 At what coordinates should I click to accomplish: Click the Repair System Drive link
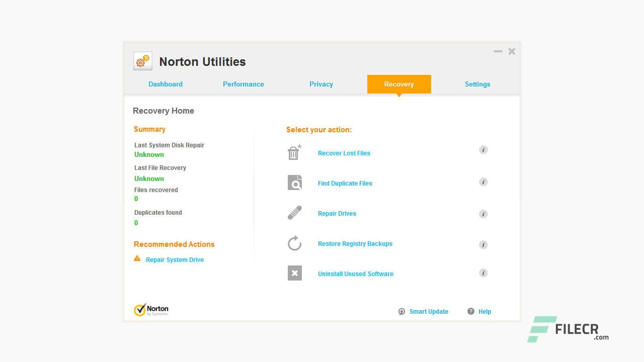click(x=175, y=259)
